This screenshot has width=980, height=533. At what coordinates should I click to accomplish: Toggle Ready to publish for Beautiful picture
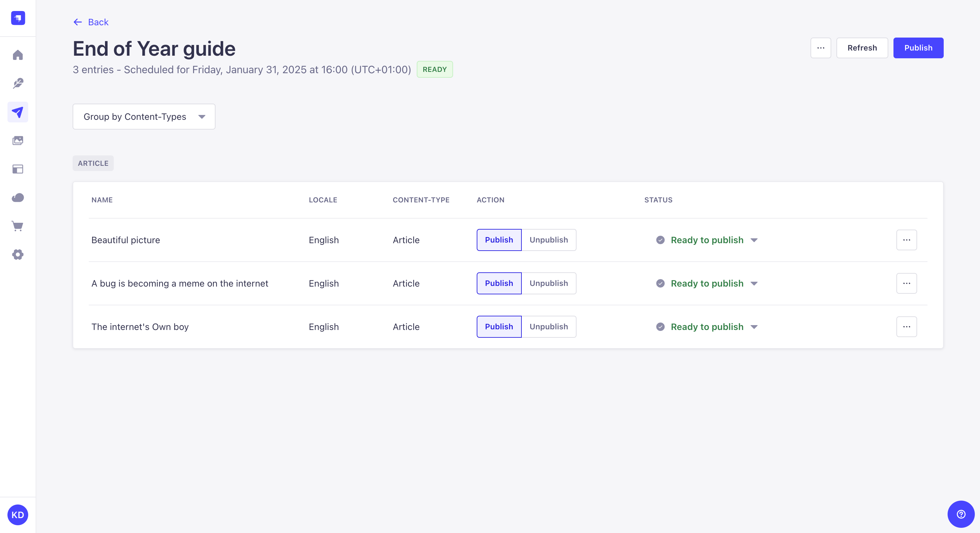point(754,240)
